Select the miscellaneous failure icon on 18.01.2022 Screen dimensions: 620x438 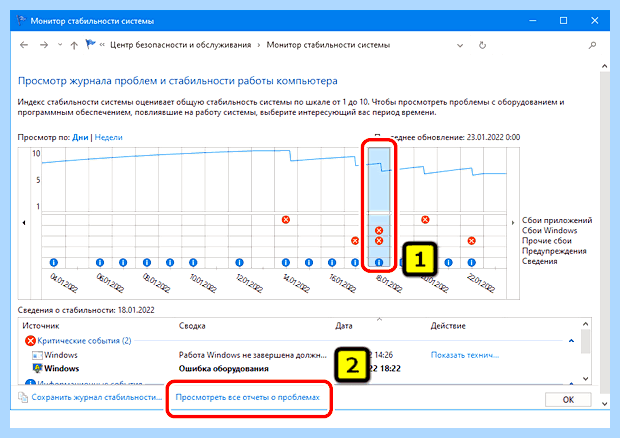pos(379,240)
